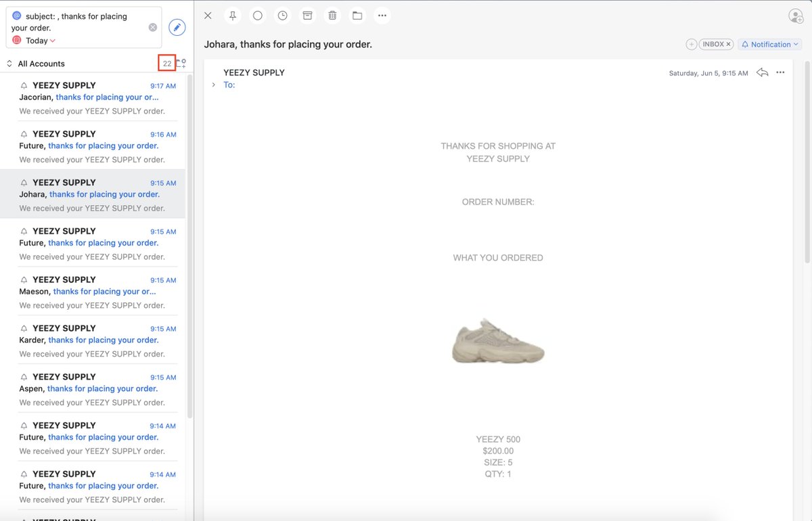The width and height of the screenshot is (812, 521).
Task: Mark email as unread with circle icon
Action: [x=258, y=16]
